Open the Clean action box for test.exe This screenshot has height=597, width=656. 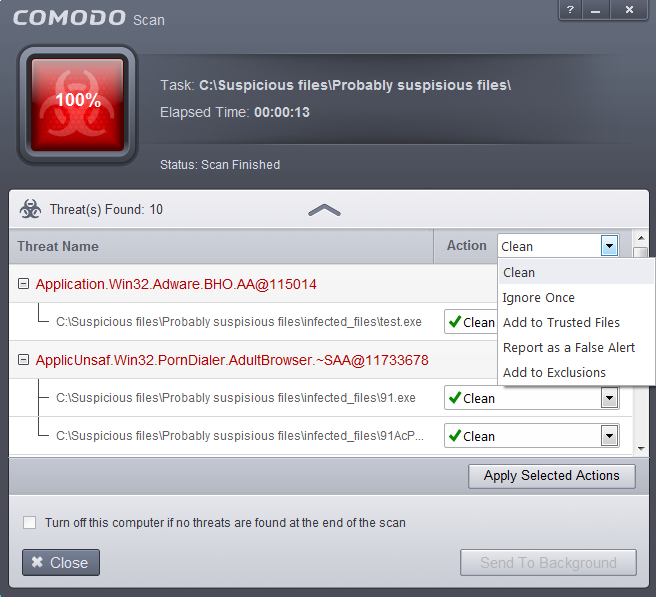(471, 322)
